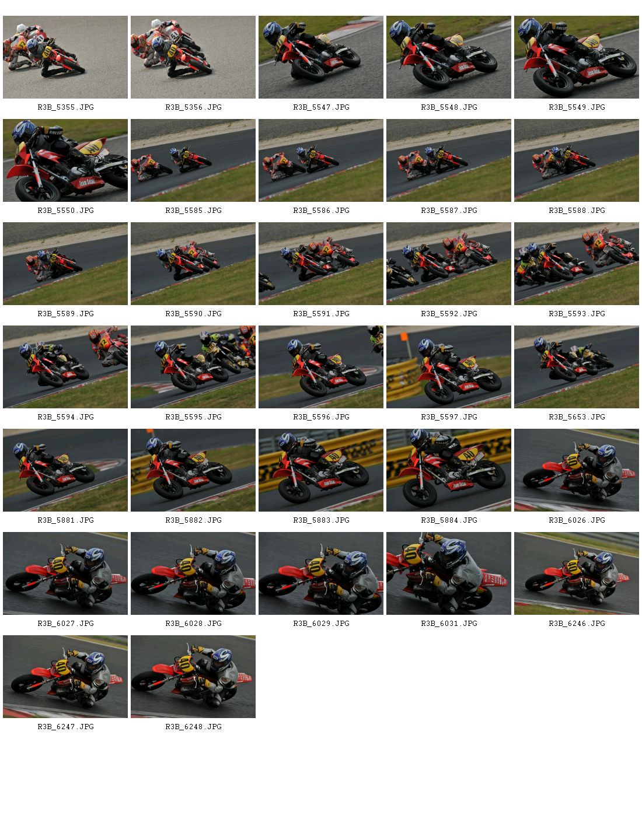Viewport: 642px width, 840px height.
Task: Select the R3B_5653.JPG photo
Action: (x=577, y=367)
